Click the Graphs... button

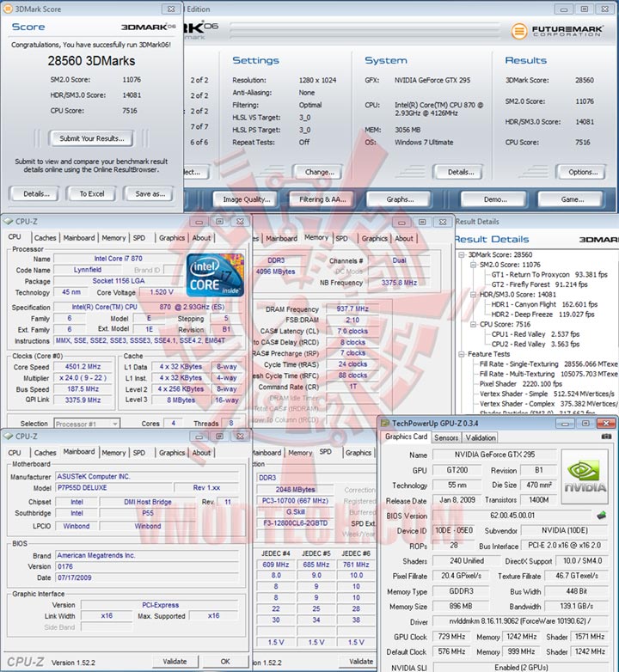click(x=400, y=199)
